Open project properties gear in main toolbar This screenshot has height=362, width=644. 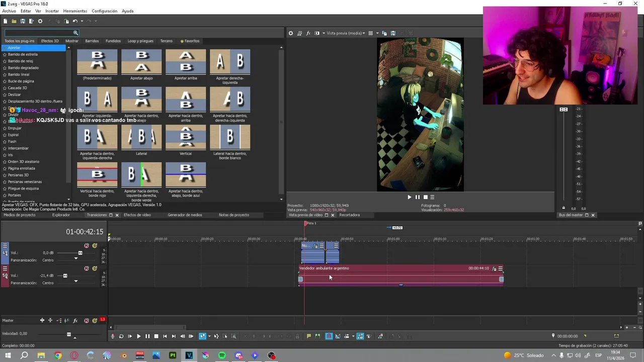pyautogui.click(x=40, y=21)
